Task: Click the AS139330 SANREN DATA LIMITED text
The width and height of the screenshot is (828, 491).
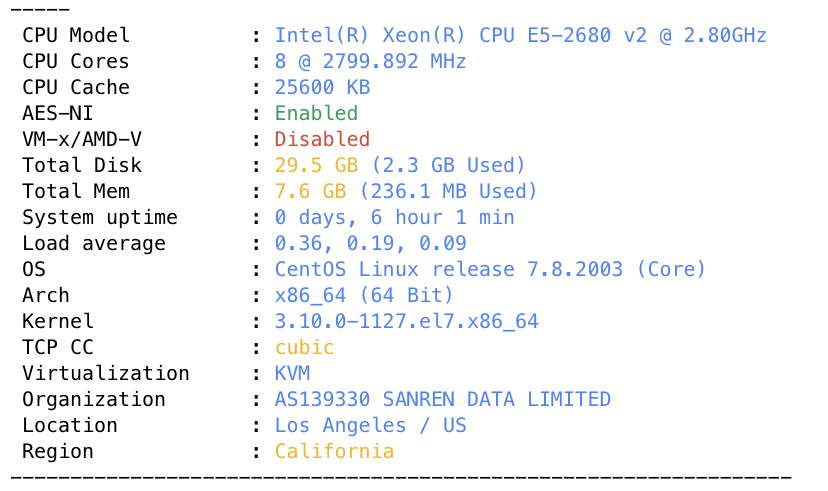Action: [443, 399]
